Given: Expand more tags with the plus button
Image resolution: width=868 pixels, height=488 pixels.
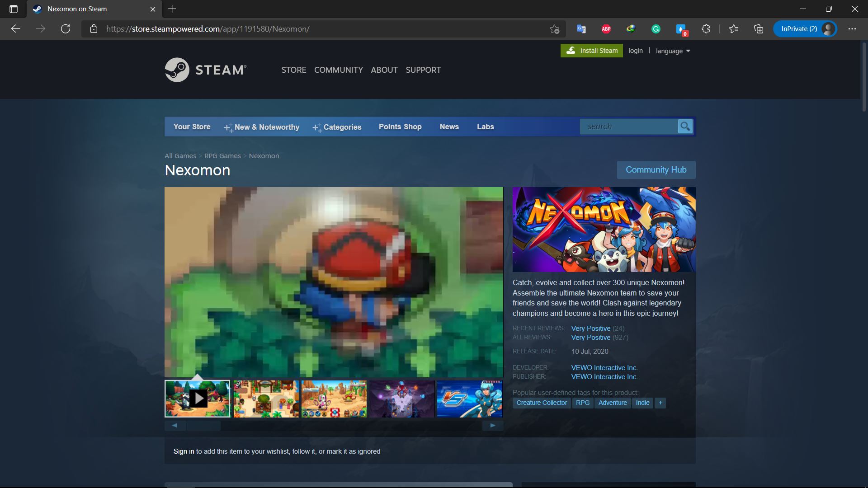Looking at the screenshot, I should [x=660, y=403].
